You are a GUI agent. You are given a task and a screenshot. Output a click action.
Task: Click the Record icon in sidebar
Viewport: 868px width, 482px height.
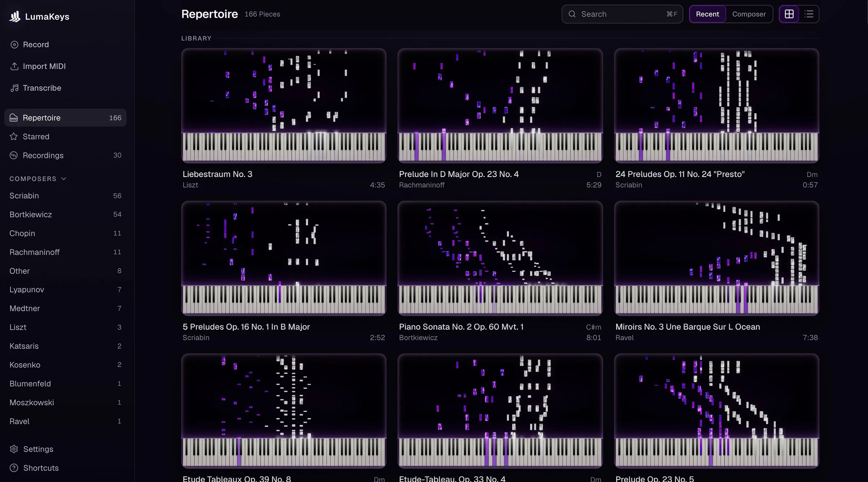14,45
